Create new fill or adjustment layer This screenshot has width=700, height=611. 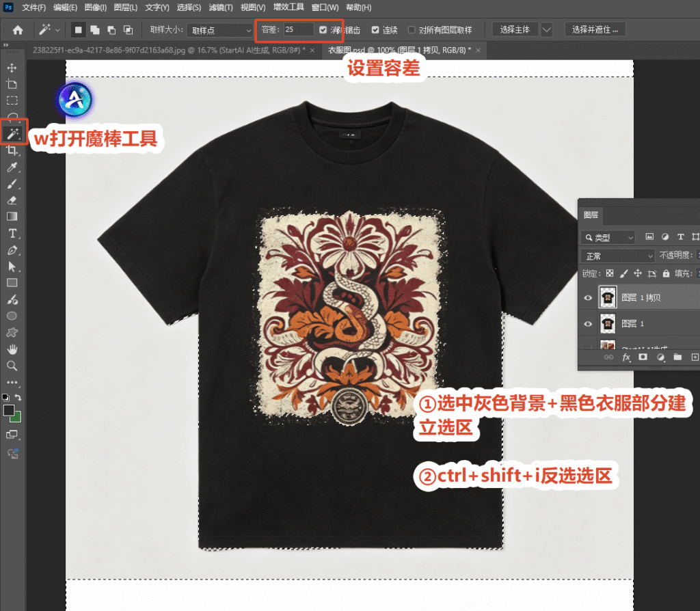tap(661, 357)
